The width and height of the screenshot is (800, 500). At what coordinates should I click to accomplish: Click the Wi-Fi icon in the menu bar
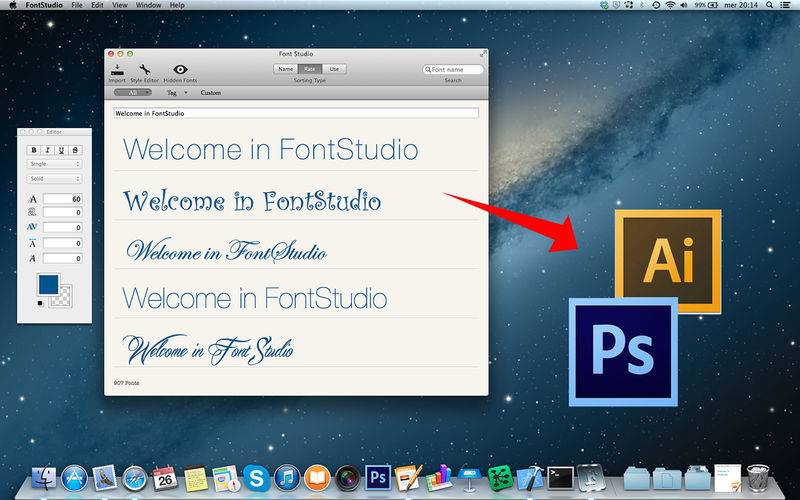point(670,5)
